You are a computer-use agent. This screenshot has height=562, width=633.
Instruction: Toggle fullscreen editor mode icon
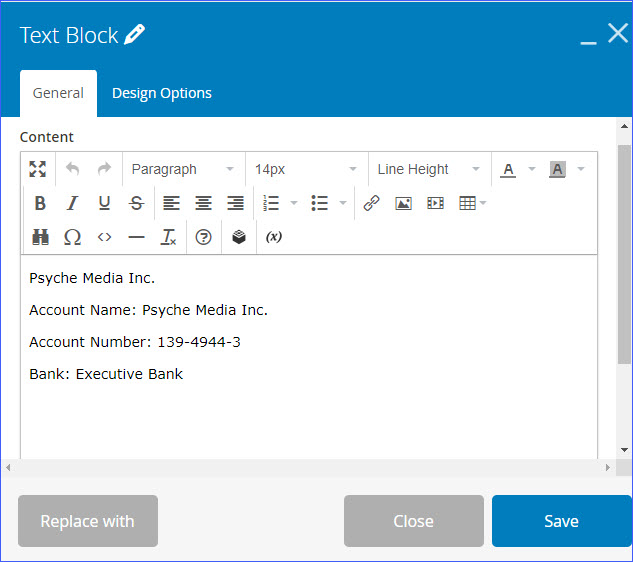[x=38, y=169]
